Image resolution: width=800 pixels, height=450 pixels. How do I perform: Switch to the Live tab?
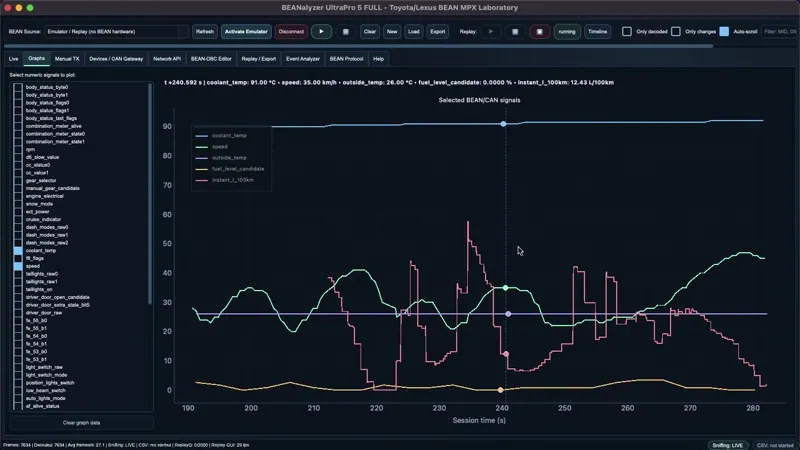13,59
